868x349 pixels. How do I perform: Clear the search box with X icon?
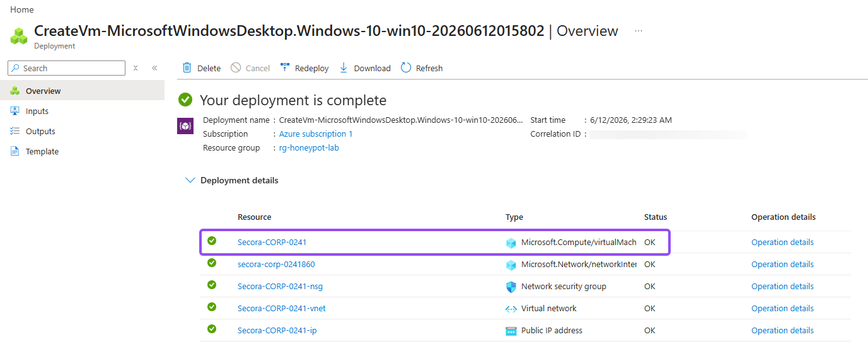(x=136, y=68)
